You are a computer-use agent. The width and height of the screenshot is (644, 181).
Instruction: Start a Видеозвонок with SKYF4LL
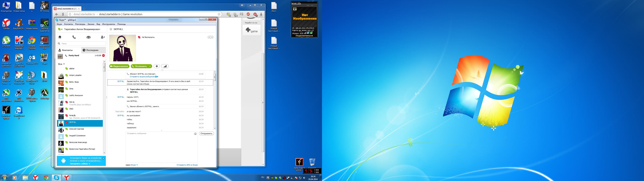coord(119,66)
